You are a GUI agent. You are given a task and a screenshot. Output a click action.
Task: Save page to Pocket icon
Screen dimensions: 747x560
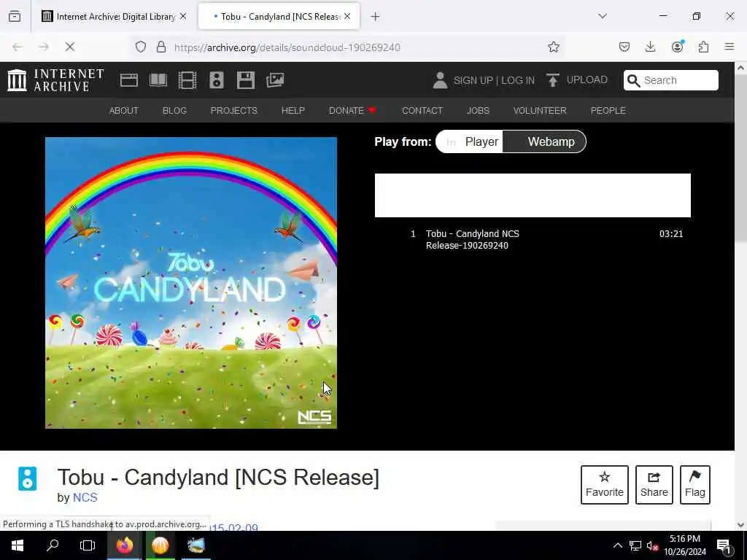pos(624,47)
